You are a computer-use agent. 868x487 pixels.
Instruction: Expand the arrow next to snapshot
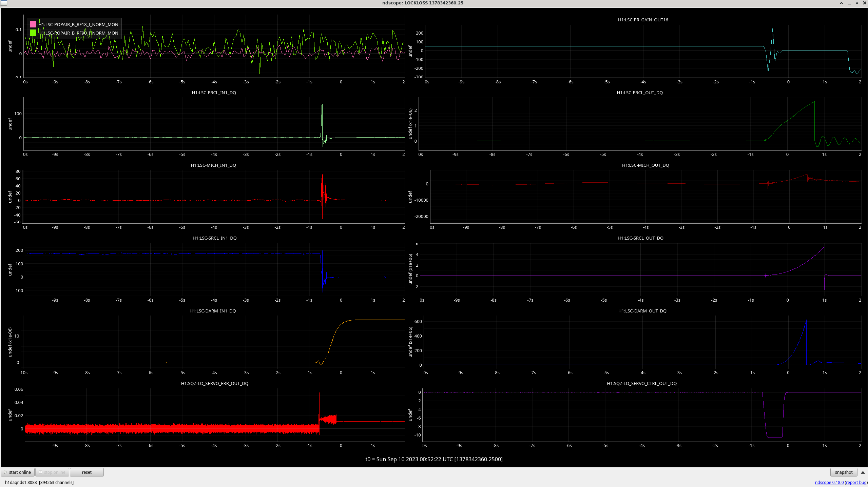pos(863,472)
